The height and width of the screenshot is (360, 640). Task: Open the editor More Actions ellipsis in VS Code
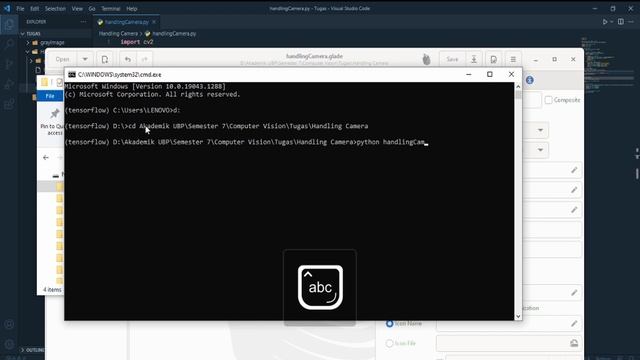pyautogui.click(x=631, y=22)
